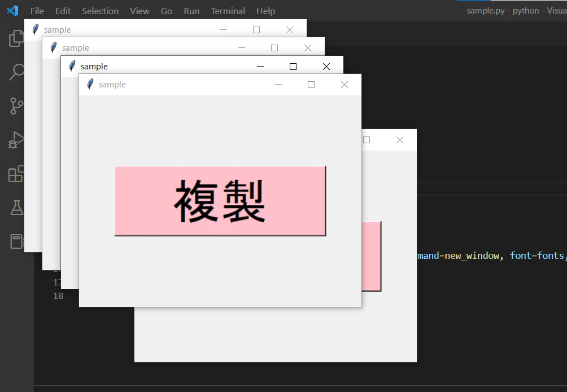This screenshot has height=392, width=567.
Task: Click the VS Code logo icon
Action: pyautogui.click(x=12, y=11)
